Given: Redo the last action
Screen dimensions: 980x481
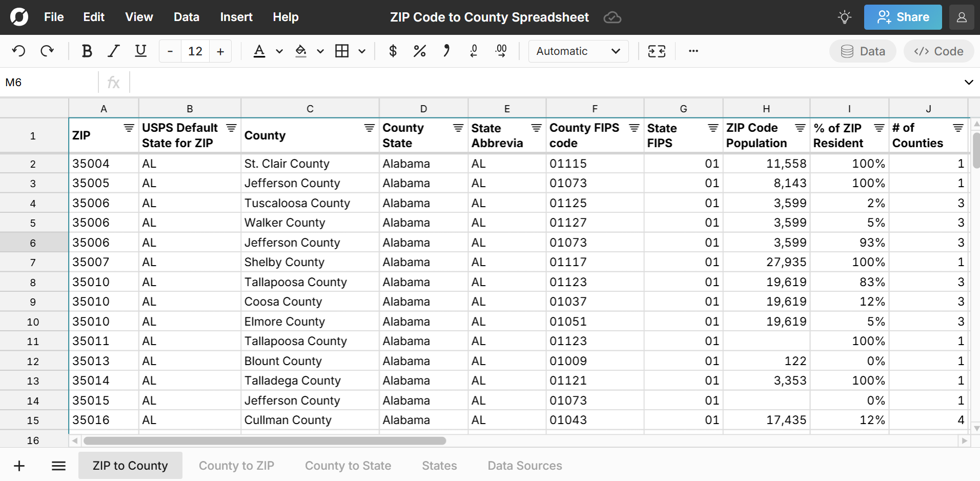Looking at the screenshot, I should pos(47,51).
